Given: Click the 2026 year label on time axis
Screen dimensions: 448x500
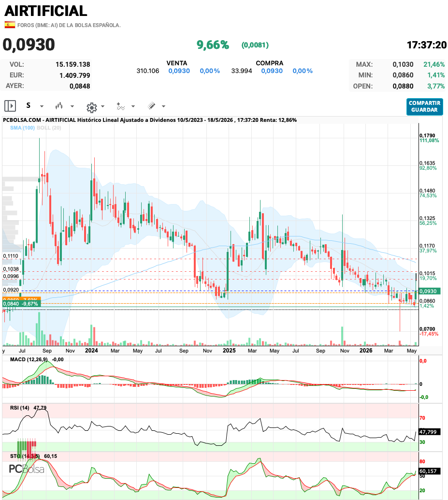Looking at the screenshot, I should tap(366, 351).
